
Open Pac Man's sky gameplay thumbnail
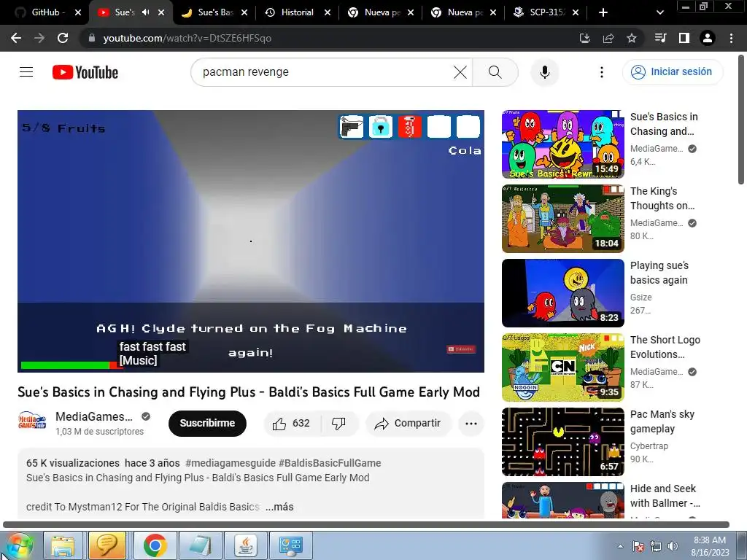[x=562, y=441]
